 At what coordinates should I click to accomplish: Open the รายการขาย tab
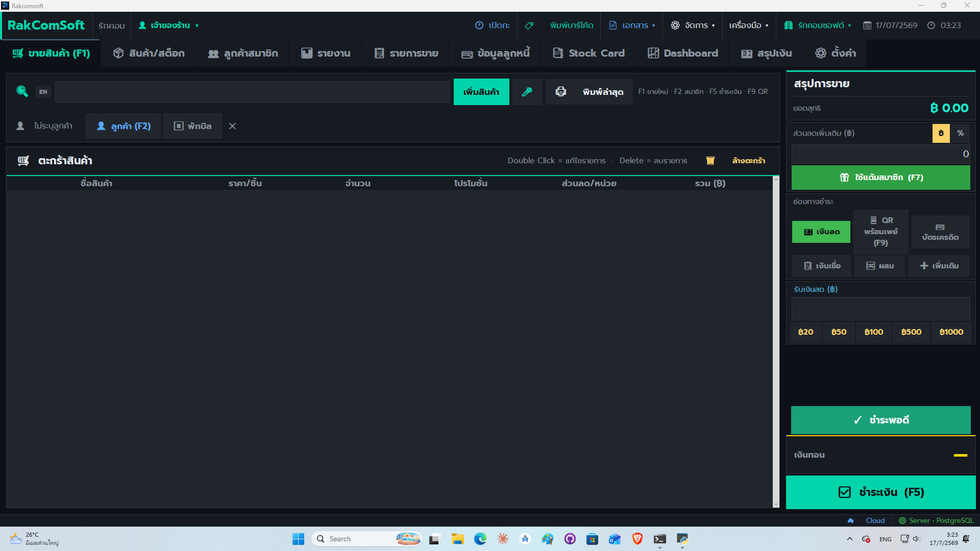click(406, 53)
